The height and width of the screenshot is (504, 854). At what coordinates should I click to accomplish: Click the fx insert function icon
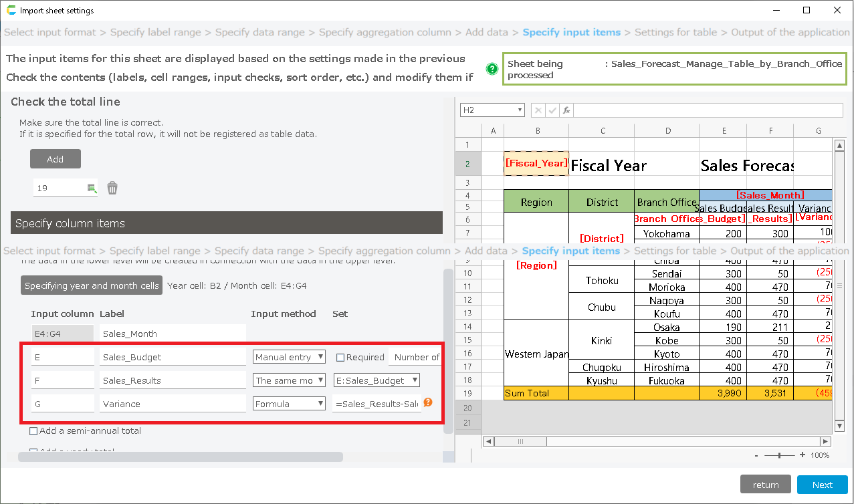[x=566, y=110]
